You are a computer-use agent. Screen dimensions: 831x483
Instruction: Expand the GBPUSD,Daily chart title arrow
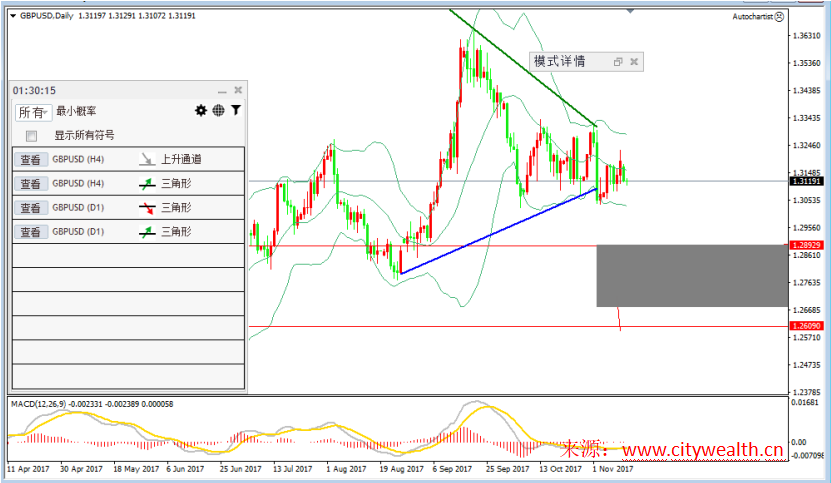[x=13, y=16]
